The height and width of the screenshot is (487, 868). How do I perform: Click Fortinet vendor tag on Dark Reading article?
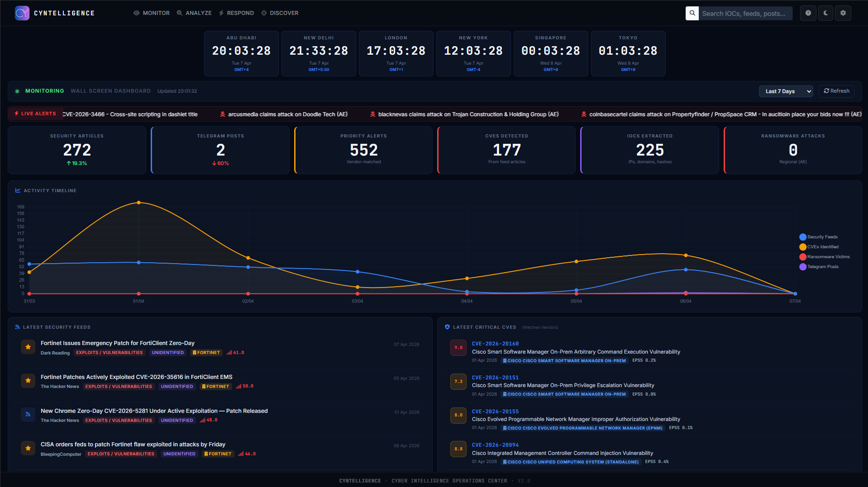pos(206,353)
